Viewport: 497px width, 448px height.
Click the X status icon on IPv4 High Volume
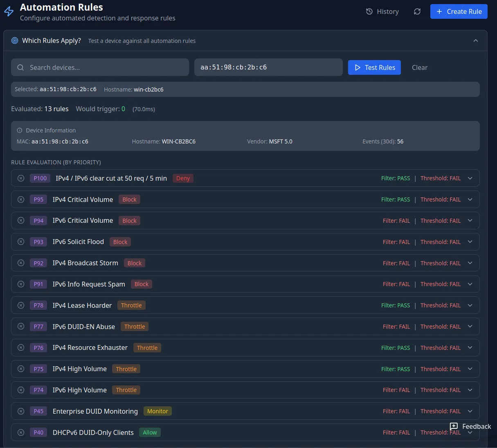coord(21,369)
